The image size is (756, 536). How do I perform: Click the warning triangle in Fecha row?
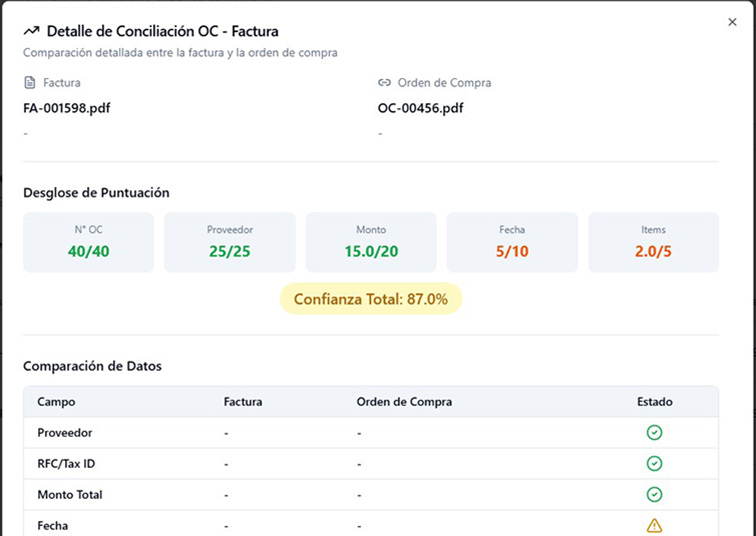(654, 525)
